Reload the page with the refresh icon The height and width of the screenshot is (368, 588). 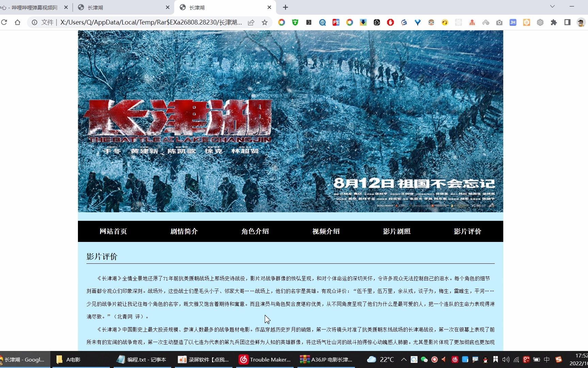tap(4, 22)
